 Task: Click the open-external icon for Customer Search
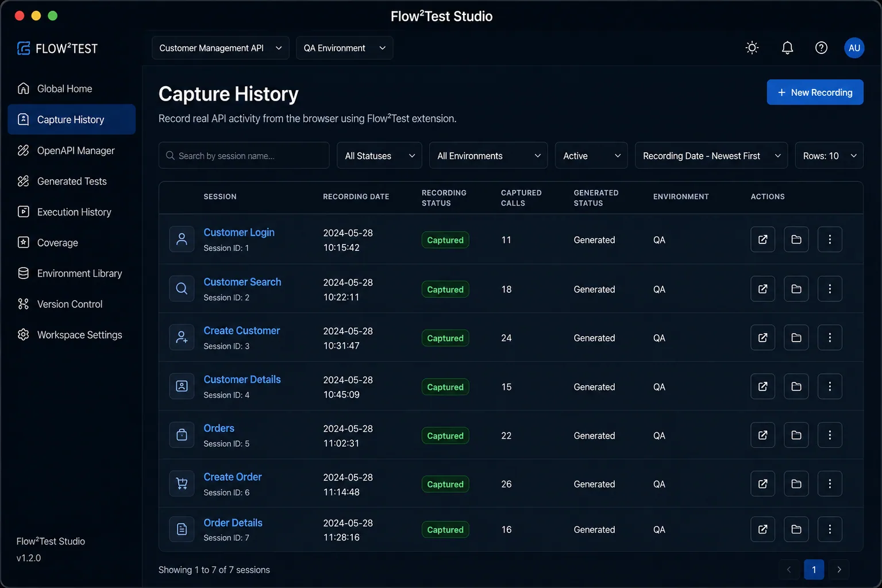pyautogui.click(x=762, y=289)
